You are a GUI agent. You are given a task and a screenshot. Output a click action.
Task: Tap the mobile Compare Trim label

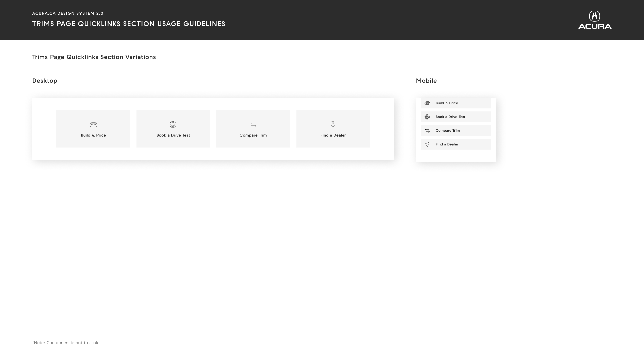point(447,131)
